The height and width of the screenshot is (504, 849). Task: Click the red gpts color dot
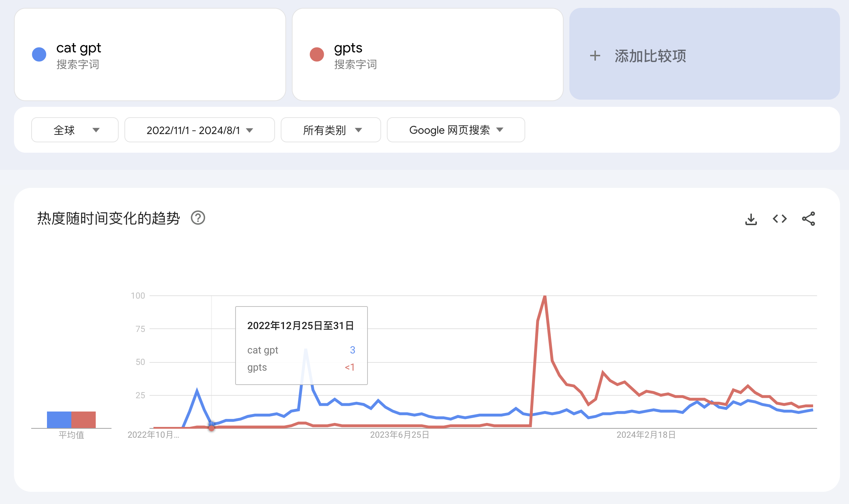pos(317,54)
